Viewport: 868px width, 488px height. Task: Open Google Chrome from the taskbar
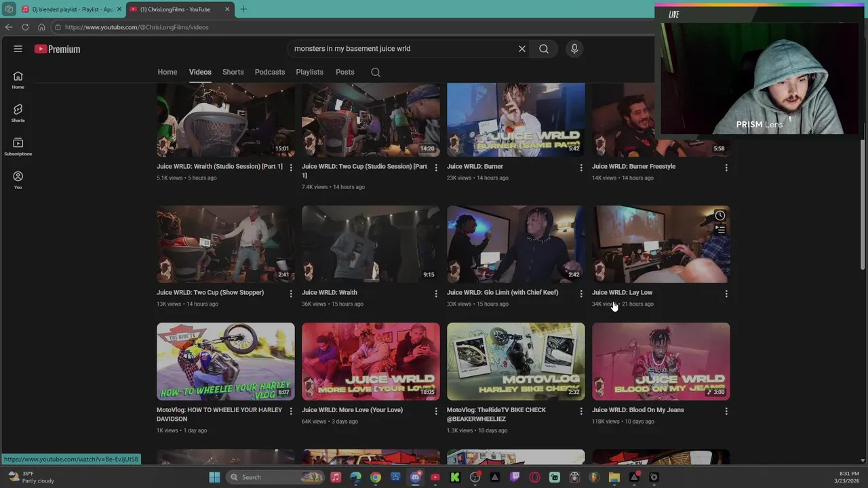point(376,477)
